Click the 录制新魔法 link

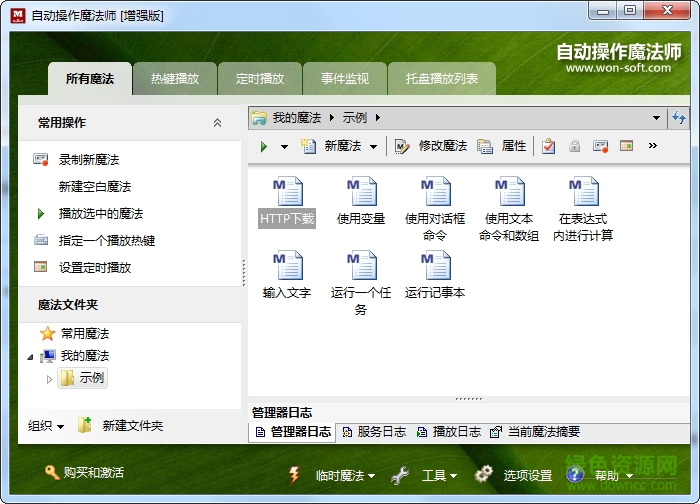click(89, 159)
